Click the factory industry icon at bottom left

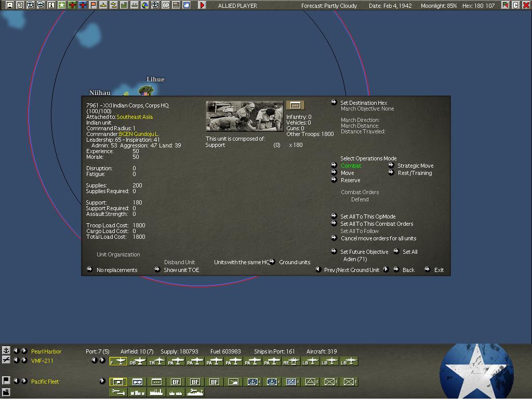(x=6, y=392)
